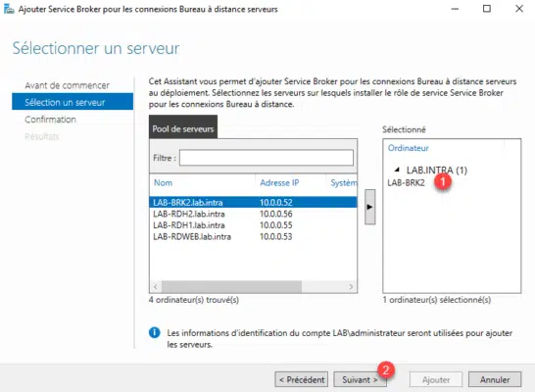535x392 pixels.
Task: Click the horizontal scrollbar thumb in the server list
Action: pos(231,286)
